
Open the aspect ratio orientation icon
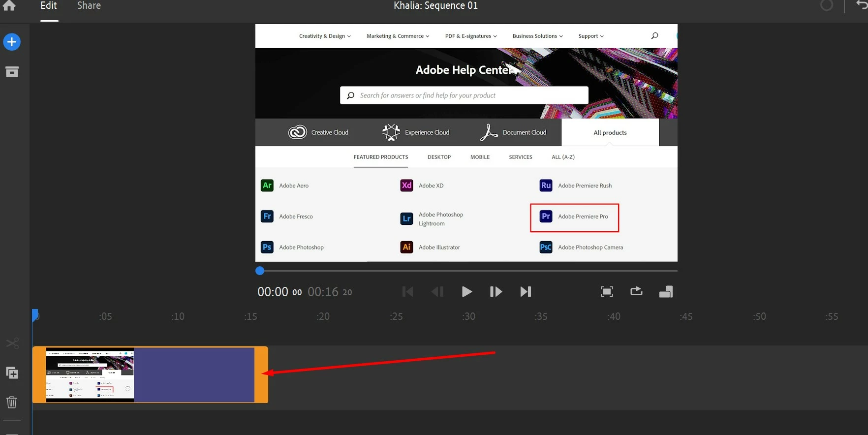tap(666, 292)
